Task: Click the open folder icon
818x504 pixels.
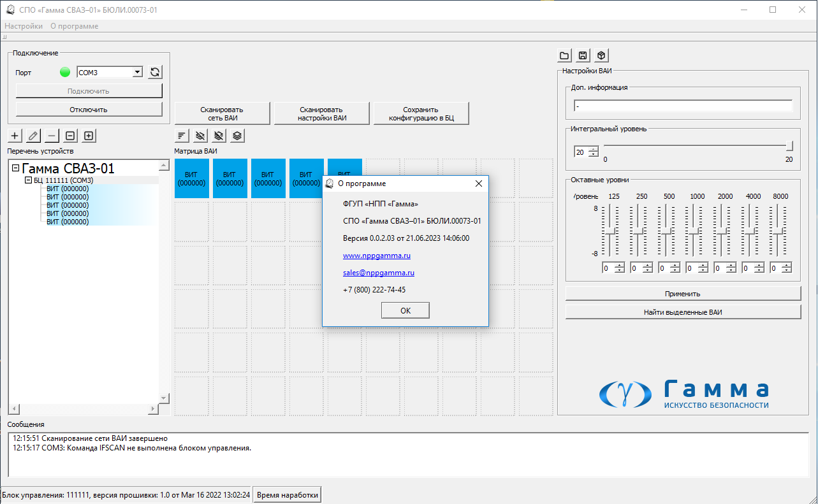Action: click(x=564, y=55)
